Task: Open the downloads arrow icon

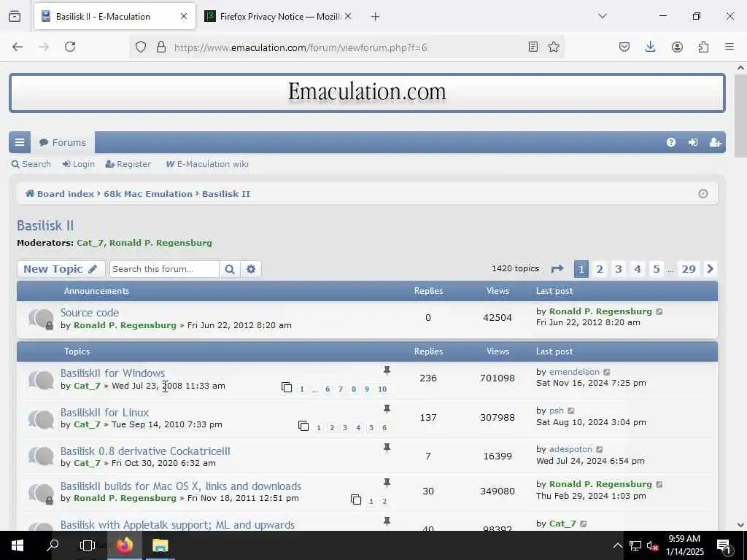Action: (650, 47)
